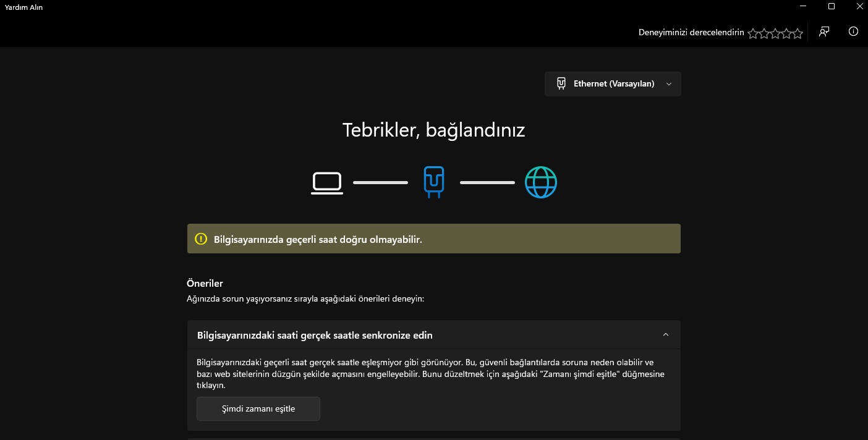Click the laptop icon in the connection diagram
Image resolution: width=868 pixels, height=440 pixels.
click(x=326, y=182)
